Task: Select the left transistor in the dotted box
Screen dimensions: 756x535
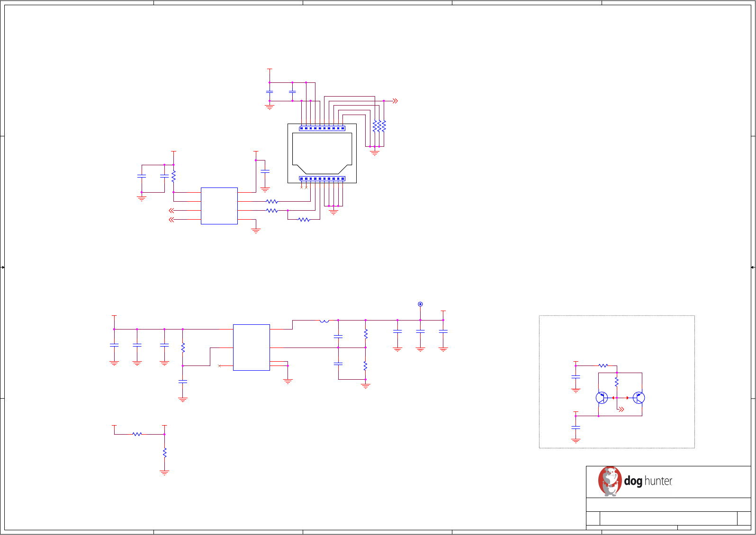Action: (601, 398)
